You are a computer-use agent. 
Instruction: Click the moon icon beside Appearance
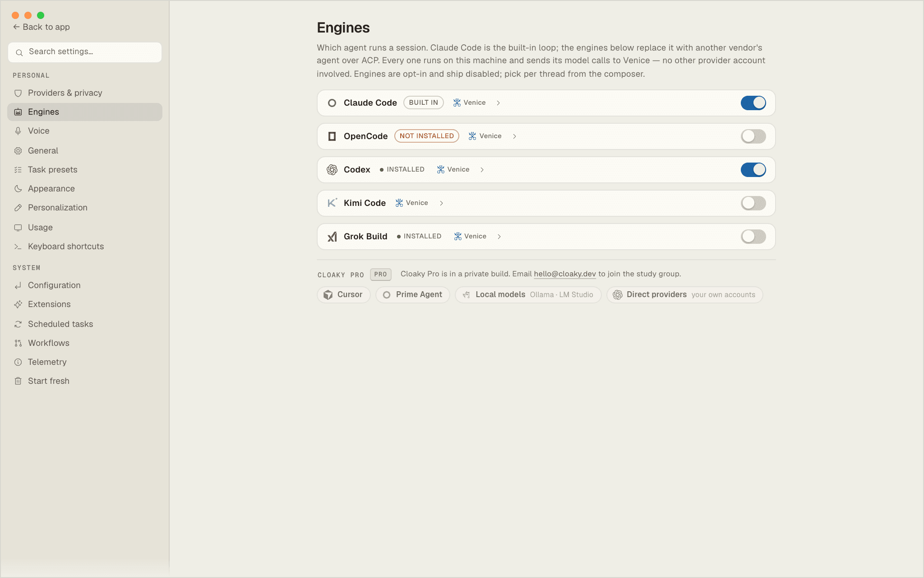click(x=18, y=189)
